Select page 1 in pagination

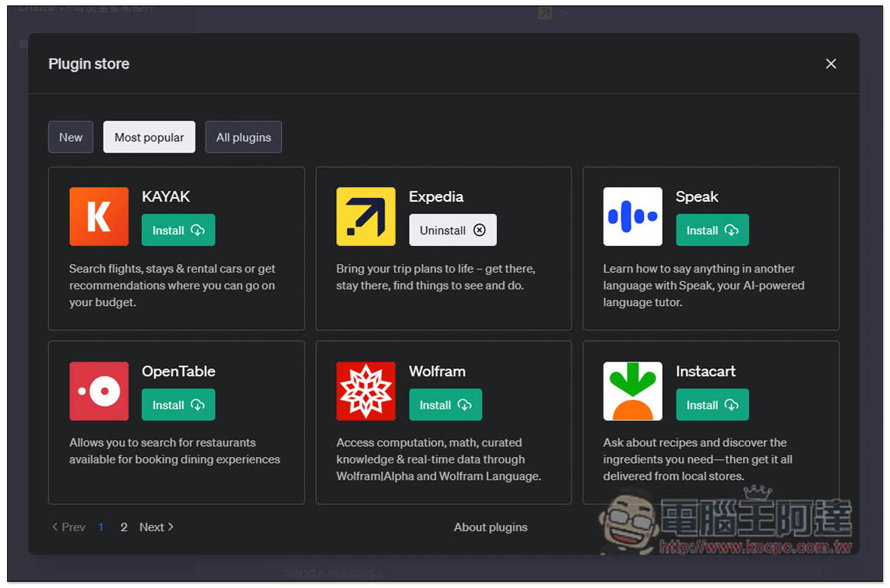pyautogui.click(x=100, y=527)
